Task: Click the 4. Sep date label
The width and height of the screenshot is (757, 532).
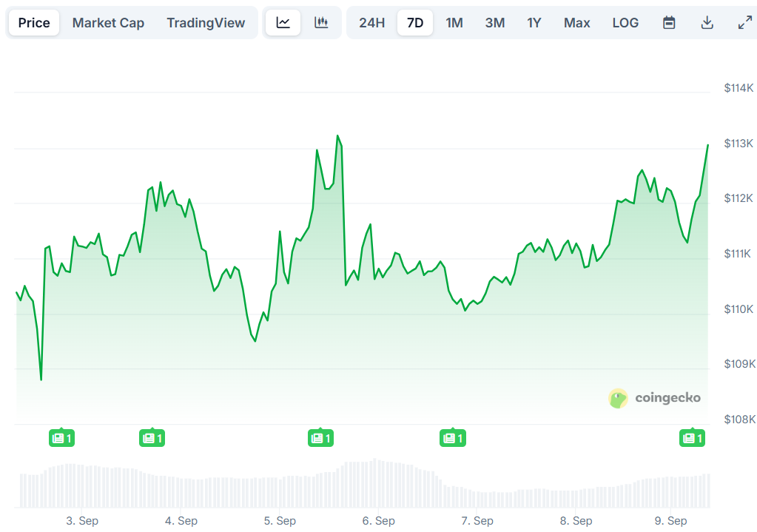Action: pos(181,521)
